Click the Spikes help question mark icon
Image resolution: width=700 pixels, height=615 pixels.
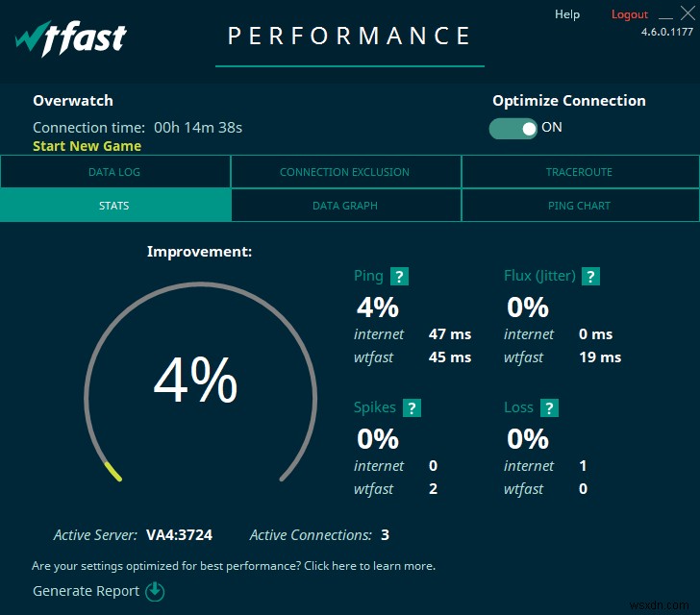(x=412, y=407)
